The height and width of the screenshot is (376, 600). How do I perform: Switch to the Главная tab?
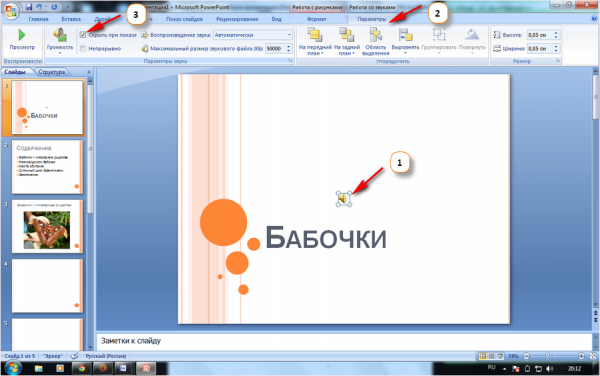tap(38, 19)
